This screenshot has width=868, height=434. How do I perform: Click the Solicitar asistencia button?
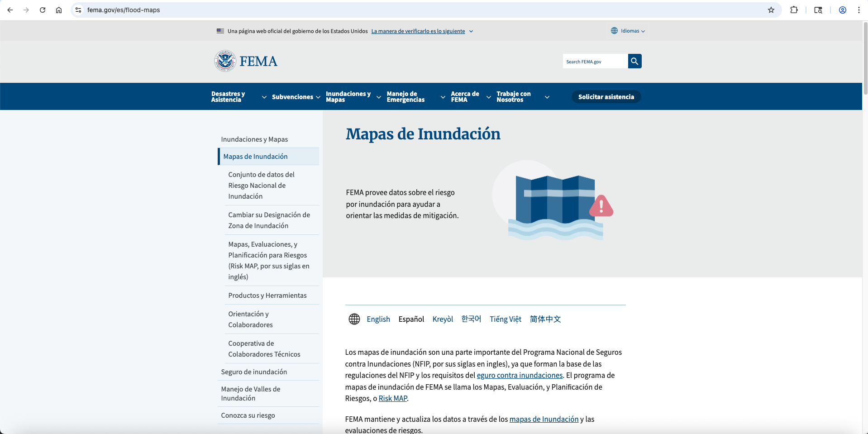click(x=606, y=97)
